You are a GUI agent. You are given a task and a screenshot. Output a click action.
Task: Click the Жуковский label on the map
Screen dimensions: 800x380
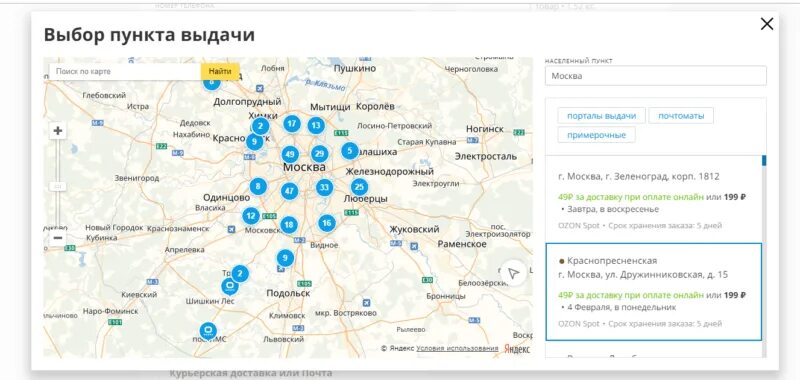[414, 230]
